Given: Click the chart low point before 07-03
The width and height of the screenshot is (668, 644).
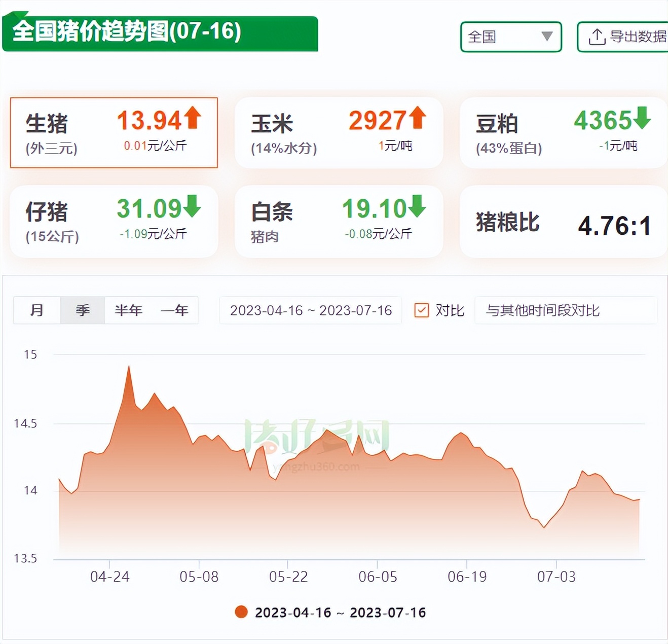Looking at the screenshot, I should [544, 527].
